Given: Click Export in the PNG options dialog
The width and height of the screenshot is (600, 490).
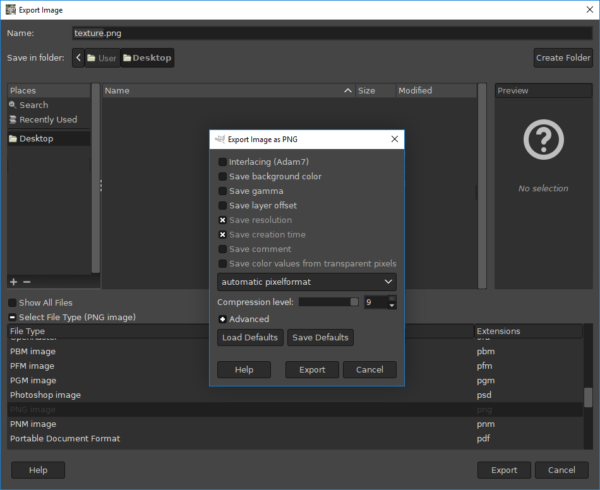Looking at the screenshot, I should coord(312,370).
